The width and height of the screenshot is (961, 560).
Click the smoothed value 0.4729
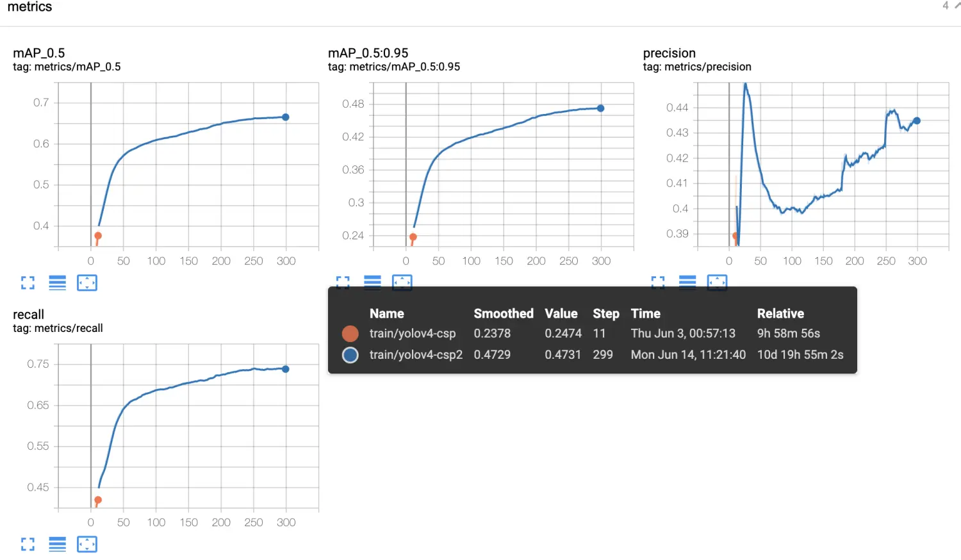[x=492, y=355]
